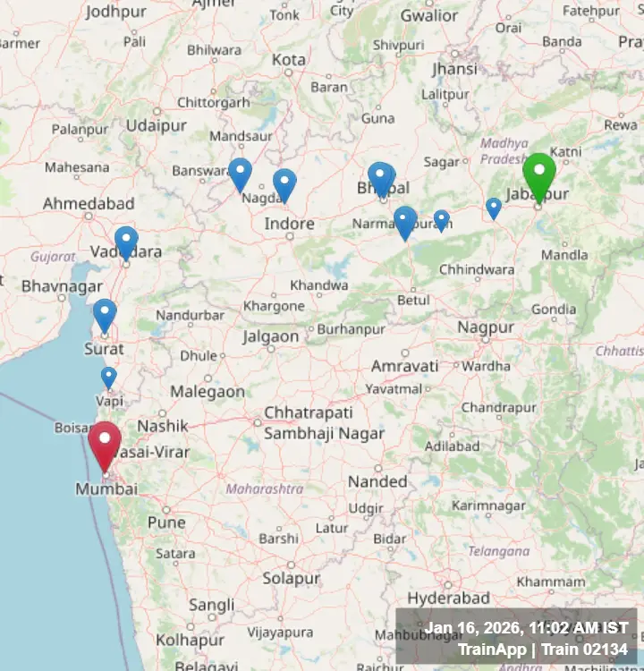This screenshot has height=671, width=644.
Task: Click the blue marker right of Nagda
Action: click(284, 185)
